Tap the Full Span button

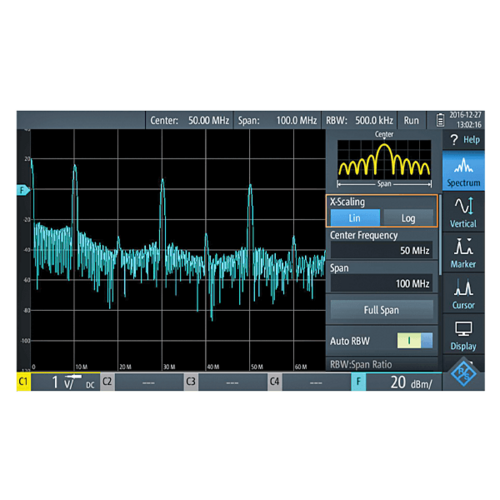click(382, 310)
